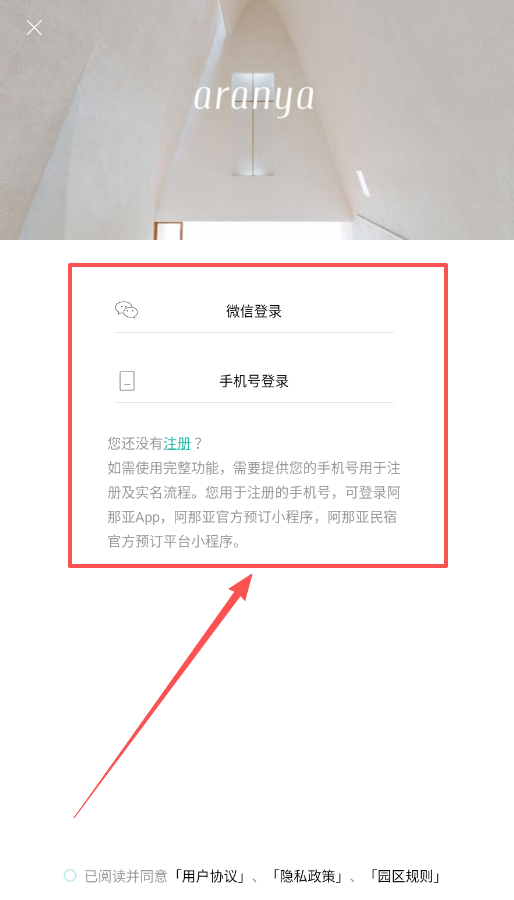The height and width of the screenshot is (900, 514).
Task: Click the tall window in the header photo
Action: pyautogui.click(x=250, y=123)
